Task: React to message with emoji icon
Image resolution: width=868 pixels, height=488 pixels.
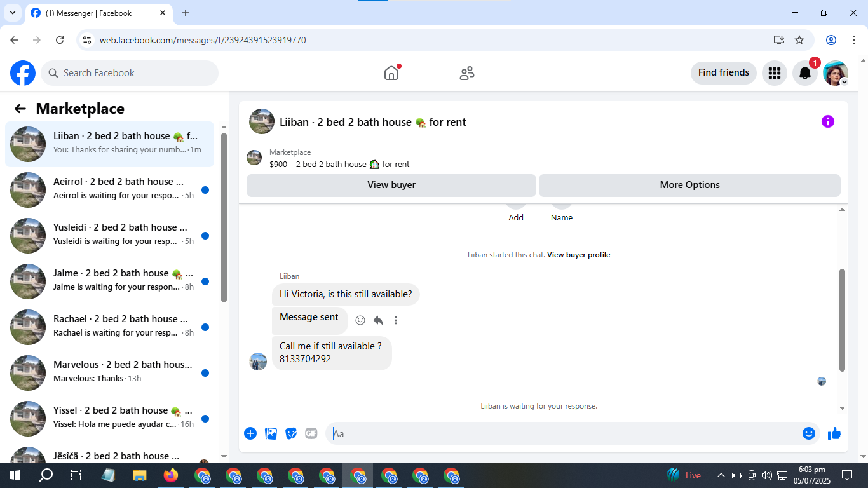Action: [x=360, y=320]
